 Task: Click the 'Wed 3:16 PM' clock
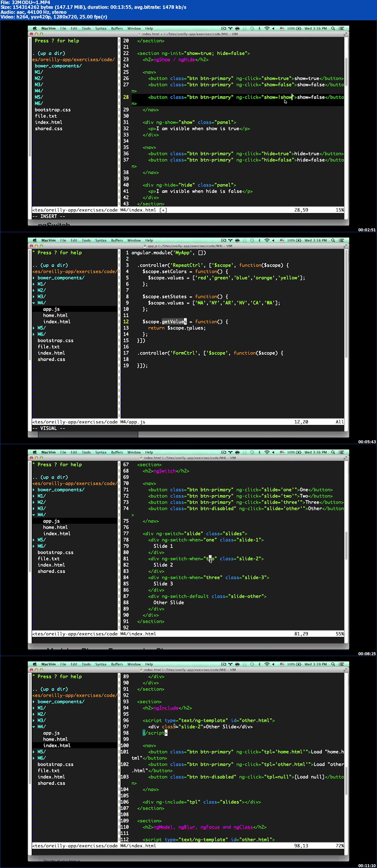click(x=316, y=29)
